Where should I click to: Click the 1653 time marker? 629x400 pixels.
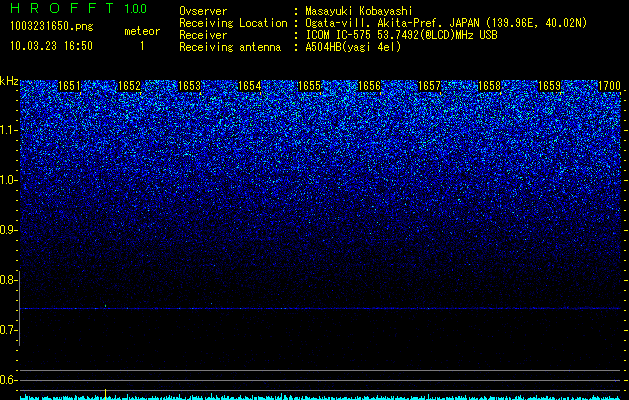[189, 86]
